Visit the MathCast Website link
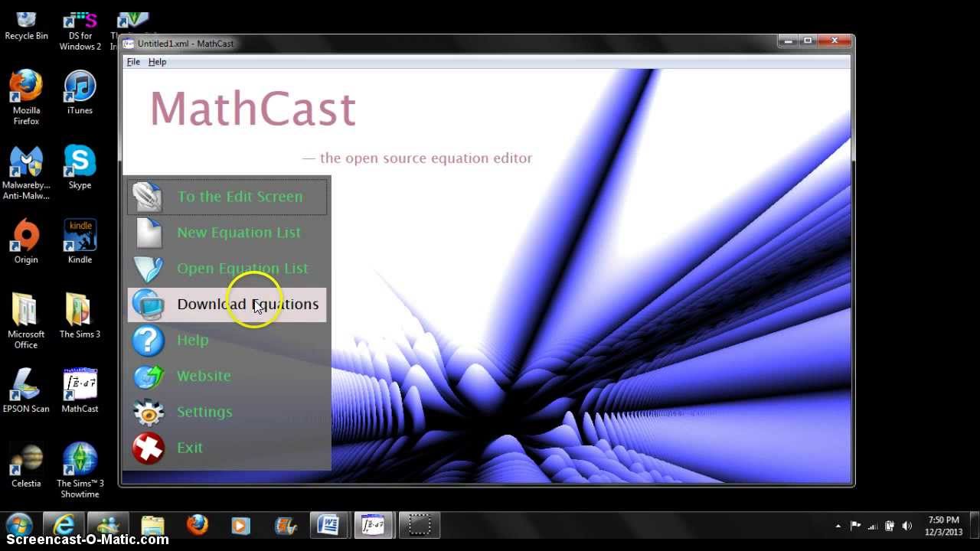Viewport: 980px width, 551px height. (227, 376)
